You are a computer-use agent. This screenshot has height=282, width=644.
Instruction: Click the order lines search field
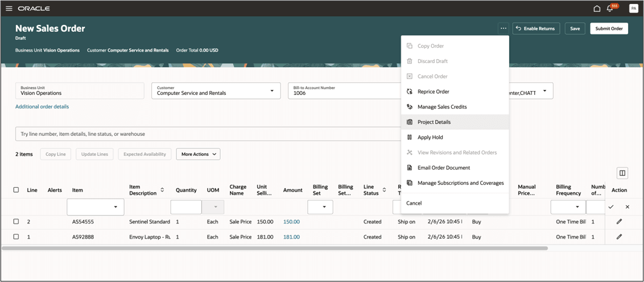pyautogui.click(x=208, y=134)
